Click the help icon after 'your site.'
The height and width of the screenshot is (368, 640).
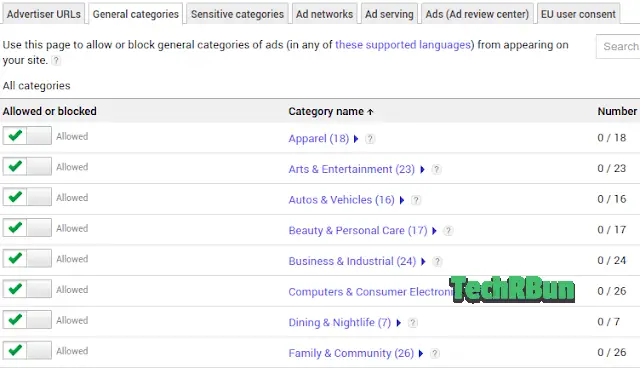pyautogui.click(x=56, y=60)
